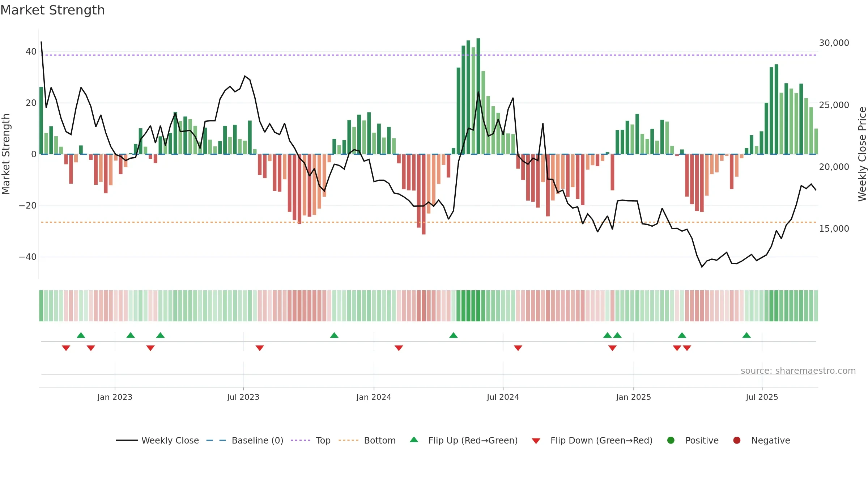Click the 'Market Strength' chart title

pyautogui.click(x=52, y=10)
